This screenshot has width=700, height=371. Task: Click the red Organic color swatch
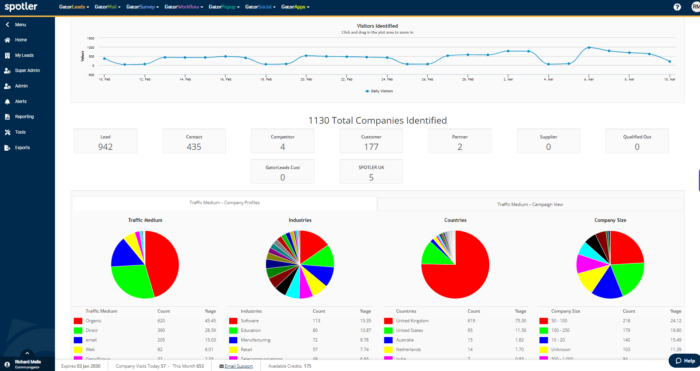[78, 321]
